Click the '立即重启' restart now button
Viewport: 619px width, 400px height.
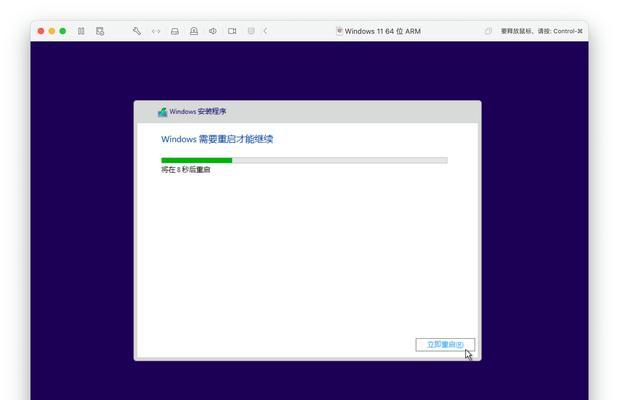445,345
